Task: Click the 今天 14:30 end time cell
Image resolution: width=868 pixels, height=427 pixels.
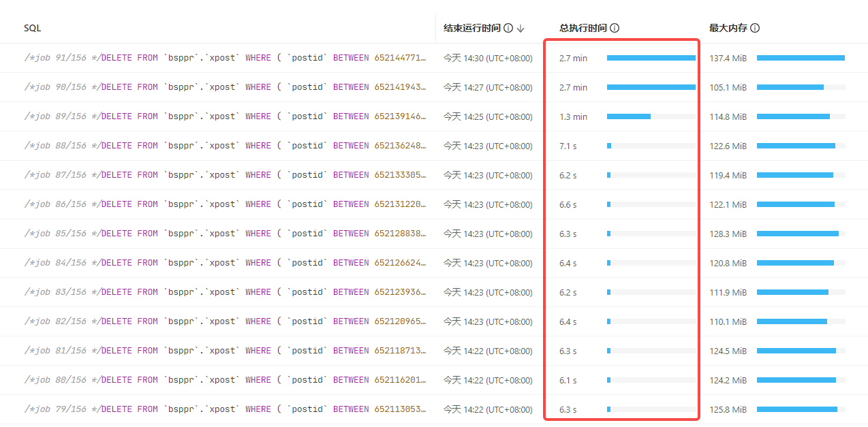Action: click(x=487, y=58)
